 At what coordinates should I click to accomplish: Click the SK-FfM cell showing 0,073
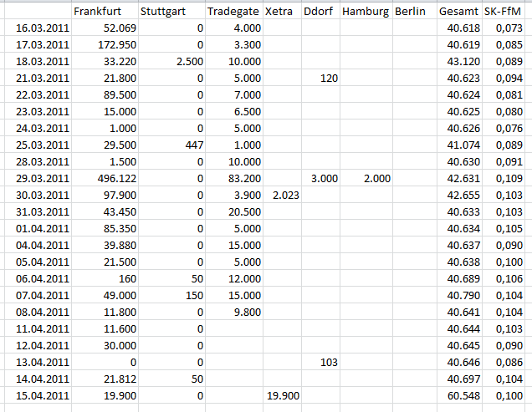[508, 28]
